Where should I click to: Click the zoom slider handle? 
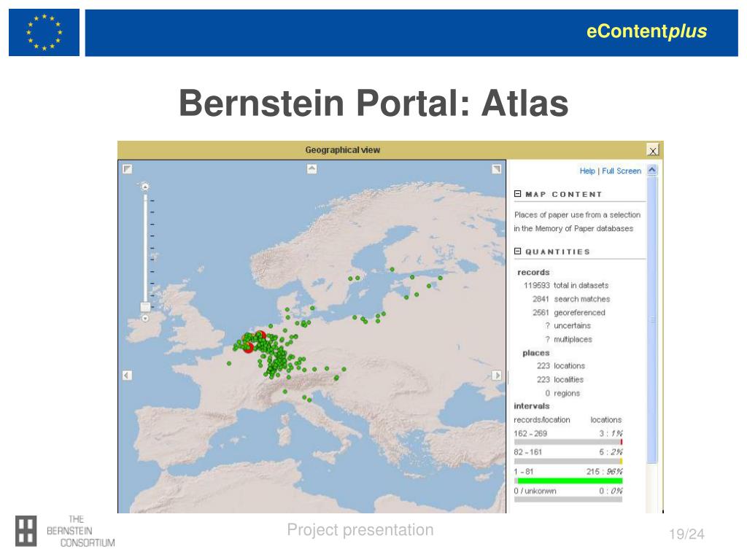[145, 307]
